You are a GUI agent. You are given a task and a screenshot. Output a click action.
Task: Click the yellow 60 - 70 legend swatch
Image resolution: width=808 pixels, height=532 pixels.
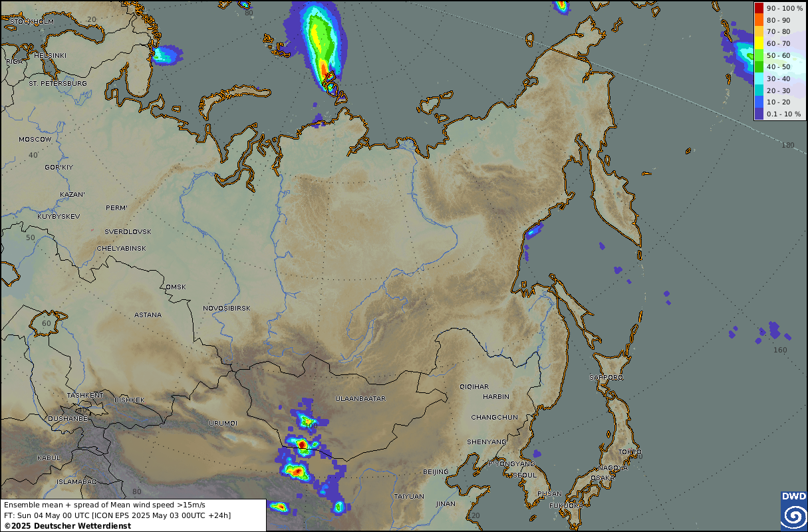(x=759, y=43)
